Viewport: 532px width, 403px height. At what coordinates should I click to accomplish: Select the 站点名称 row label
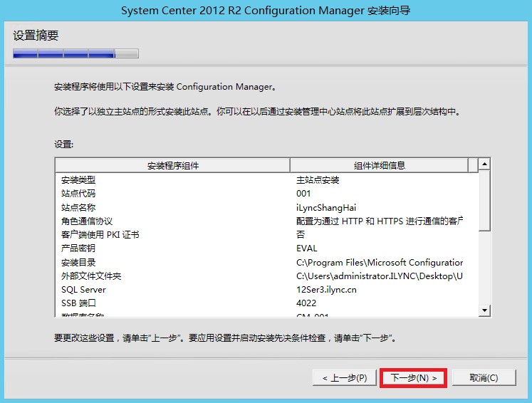(78, 207)
